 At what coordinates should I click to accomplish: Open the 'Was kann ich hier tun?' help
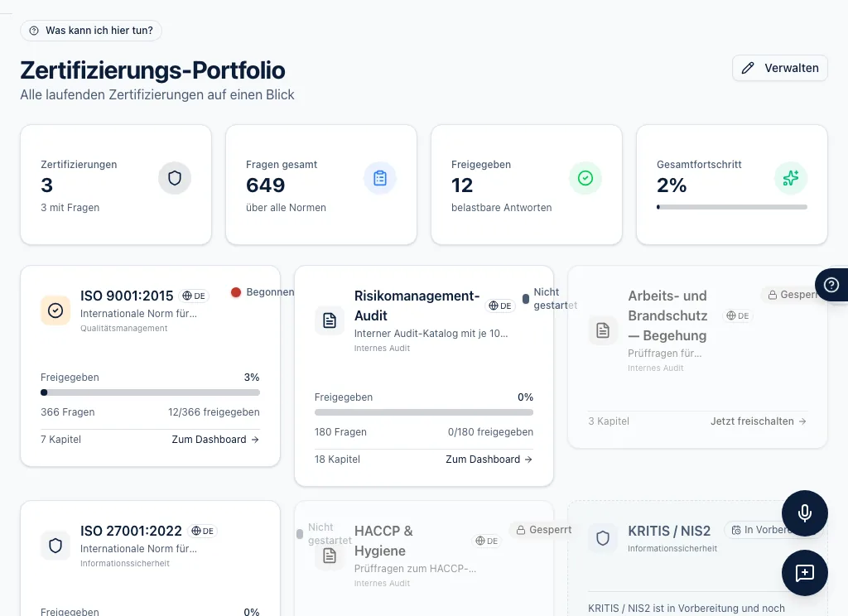(91, 31)
